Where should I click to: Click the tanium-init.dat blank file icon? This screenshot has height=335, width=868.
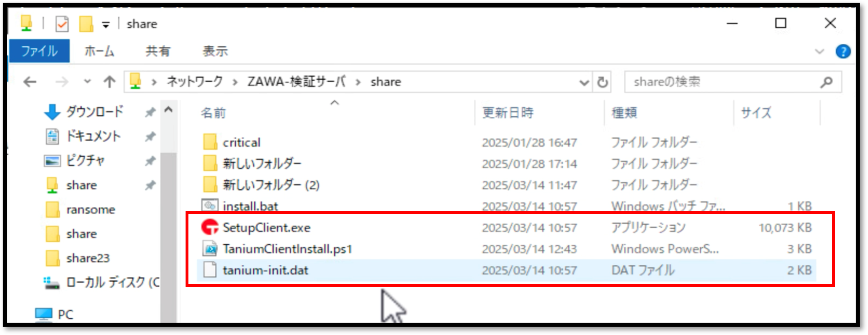(x=210, y=270)
